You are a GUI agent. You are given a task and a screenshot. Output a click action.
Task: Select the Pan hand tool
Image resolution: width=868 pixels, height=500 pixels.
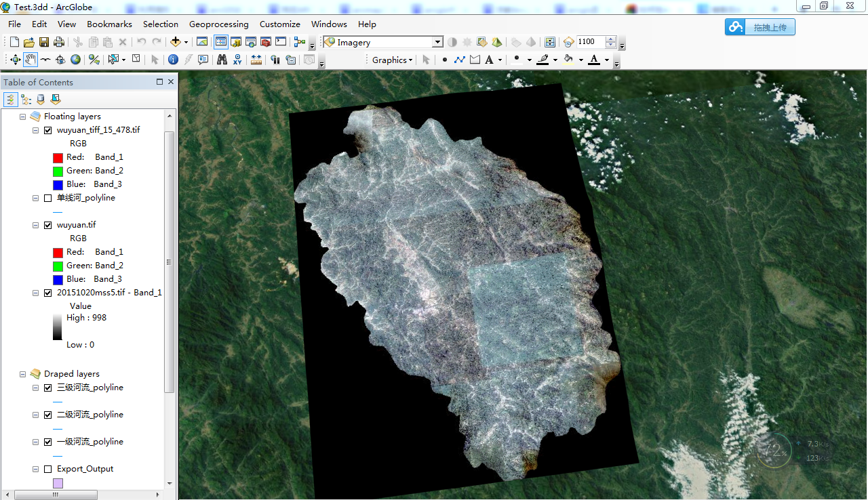pos(31,60)
